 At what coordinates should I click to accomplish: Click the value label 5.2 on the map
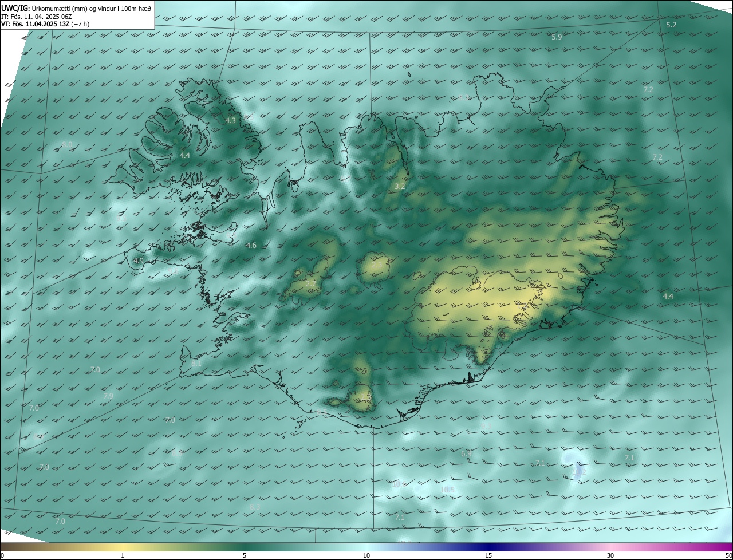point(672,25)
